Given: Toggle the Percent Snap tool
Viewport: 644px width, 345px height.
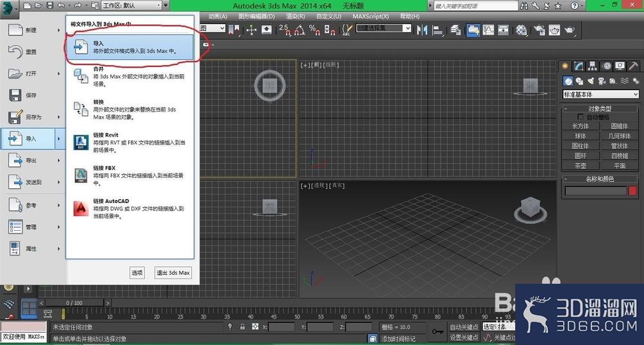Looking at the screenshot, I should [315, 30].
